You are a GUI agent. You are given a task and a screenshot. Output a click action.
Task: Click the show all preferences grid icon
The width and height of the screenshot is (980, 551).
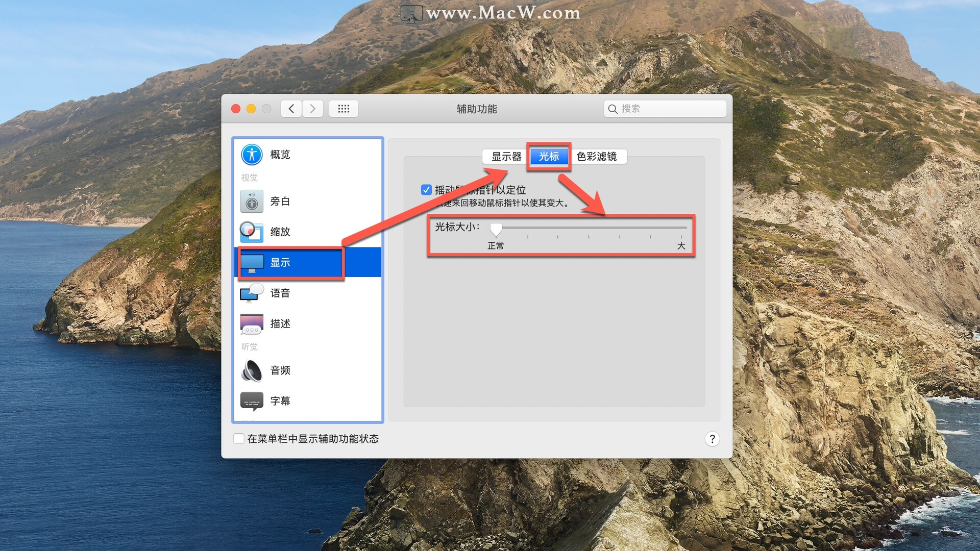(344, 109)
